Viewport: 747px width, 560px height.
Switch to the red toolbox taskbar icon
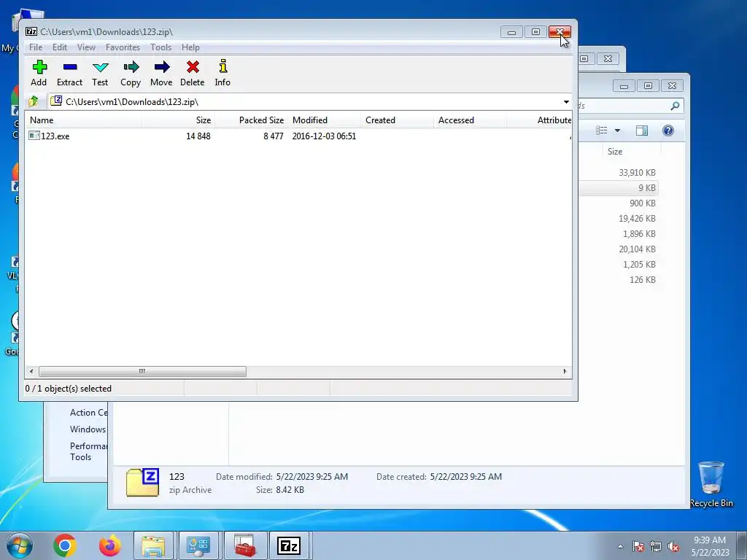click(245, 545)
